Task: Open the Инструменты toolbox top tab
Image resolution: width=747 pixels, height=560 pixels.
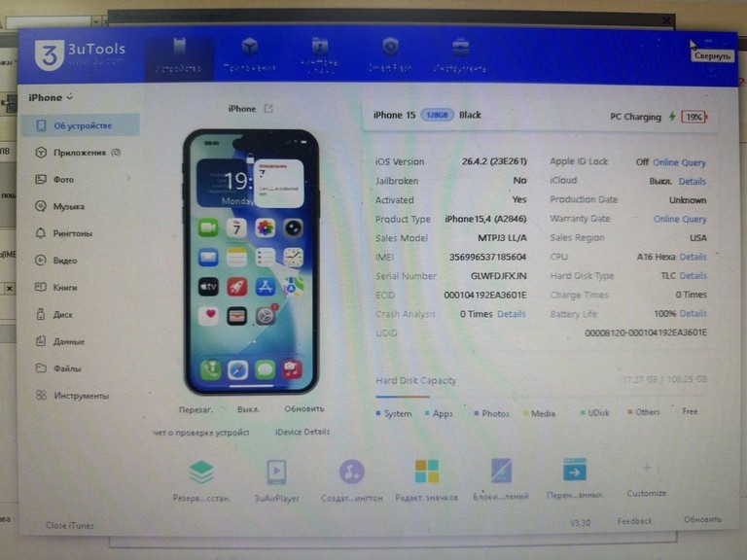Action: click(x=460, y=56)
